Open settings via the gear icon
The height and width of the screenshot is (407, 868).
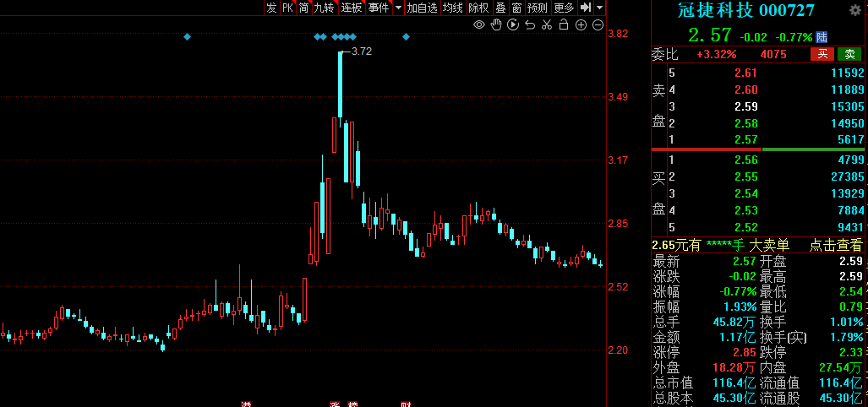pyautogui.click(x=855, y=10)
